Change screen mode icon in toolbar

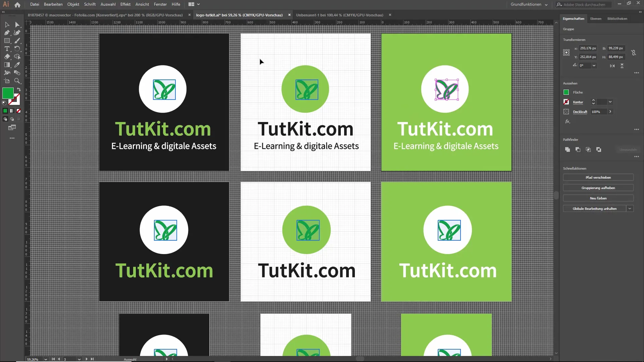[x=12, y=127]
